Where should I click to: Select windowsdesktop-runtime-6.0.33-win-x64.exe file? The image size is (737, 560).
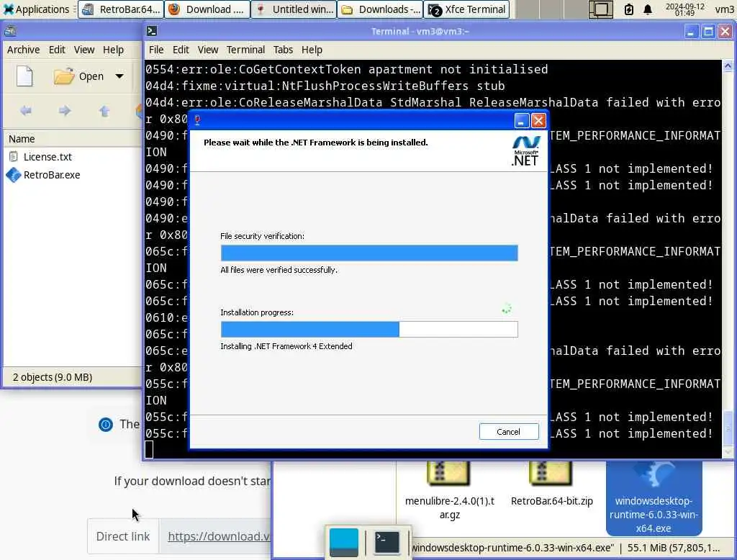[x=654, y=498]
